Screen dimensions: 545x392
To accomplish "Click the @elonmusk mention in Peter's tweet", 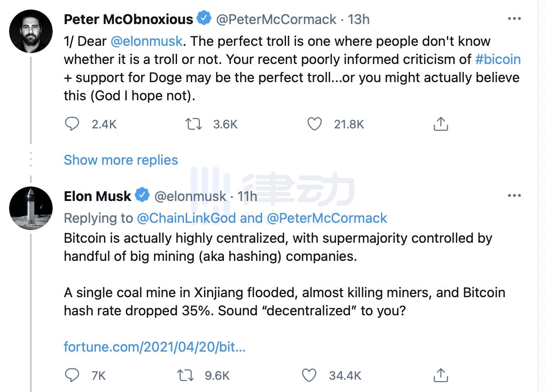I will (147, 41).
